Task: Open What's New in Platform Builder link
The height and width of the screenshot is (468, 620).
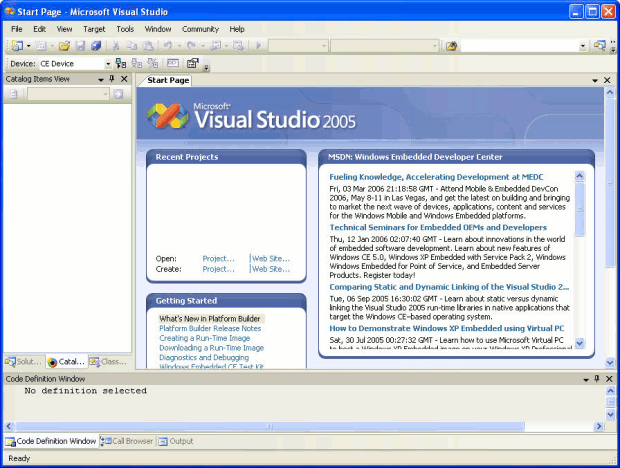Action: click(x=210, y=319)
